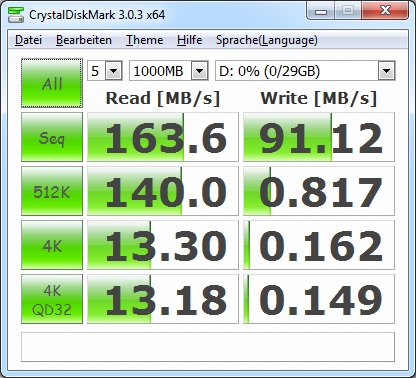This screenshot has height=378, width=416.
Task: Open the drive selection dropdown D:
Action: (305, 71)
